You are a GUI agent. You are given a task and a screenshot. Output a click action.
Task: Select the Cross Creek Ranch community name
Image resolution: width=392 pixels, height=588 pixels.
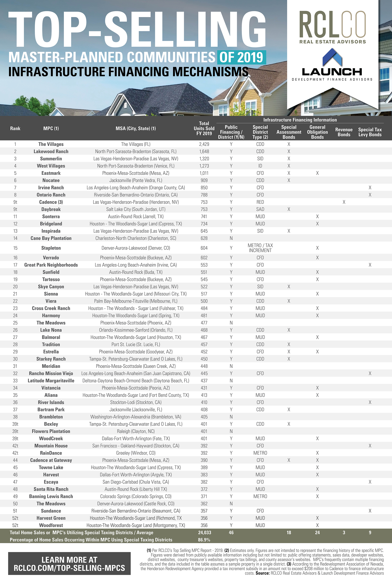tap(51, 309)
